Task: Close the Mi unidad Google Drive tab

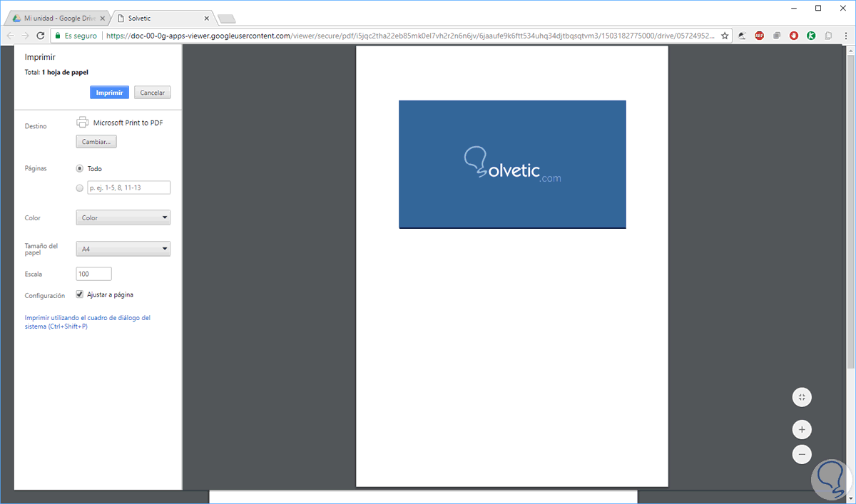Action: click(x=103, y=17)
